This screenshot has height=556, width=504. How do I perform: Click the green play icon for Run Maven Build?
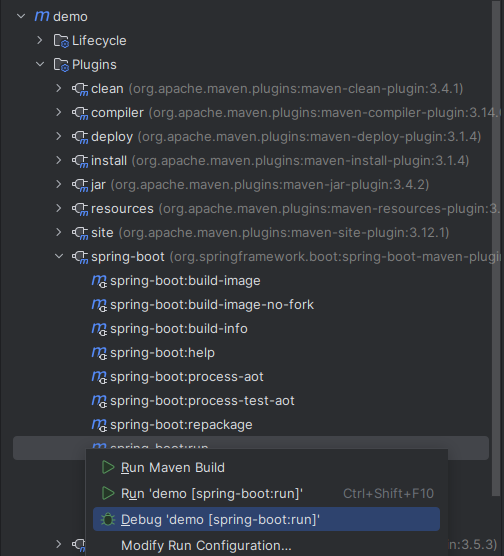coord(108,467)
